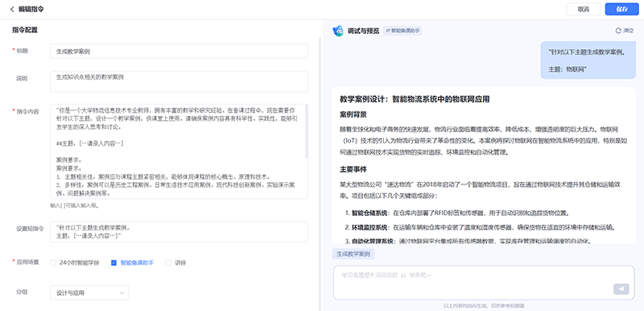Click the 保存 button
The image size is (644, 311).
(621, 10)
